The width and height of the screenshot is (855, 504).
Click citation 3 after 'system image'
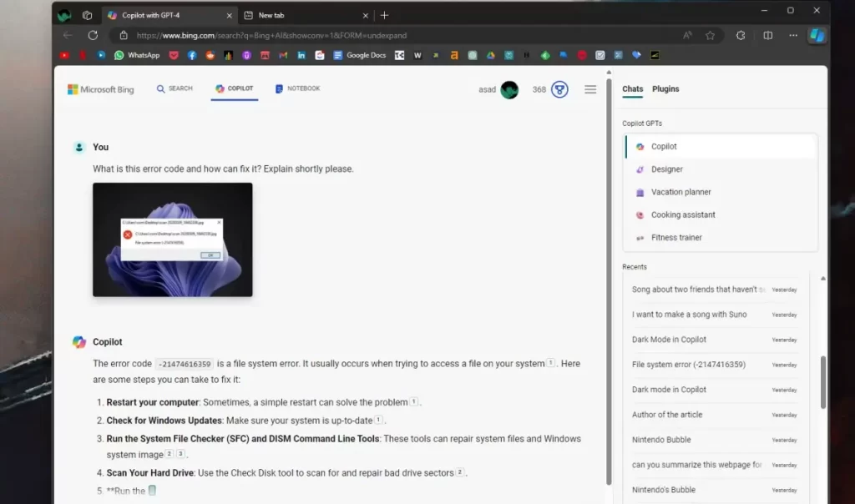[x=180, y=453]
